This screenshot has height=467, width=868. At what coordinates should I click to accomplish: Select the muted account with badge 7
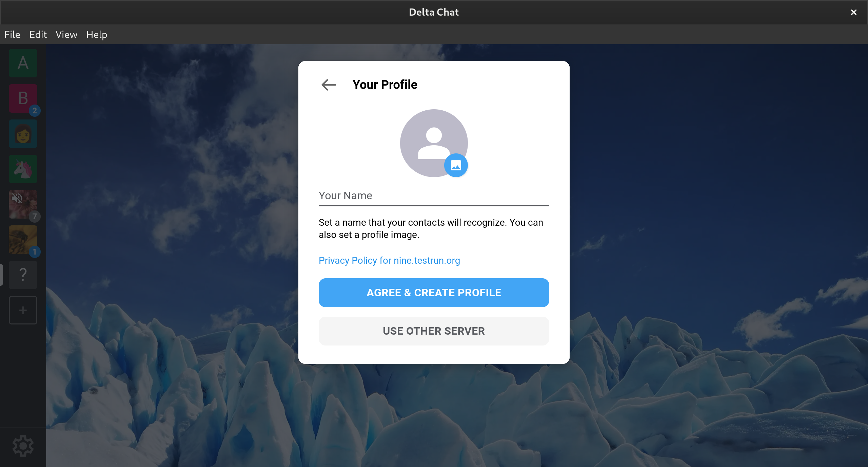tap(23, 204)
